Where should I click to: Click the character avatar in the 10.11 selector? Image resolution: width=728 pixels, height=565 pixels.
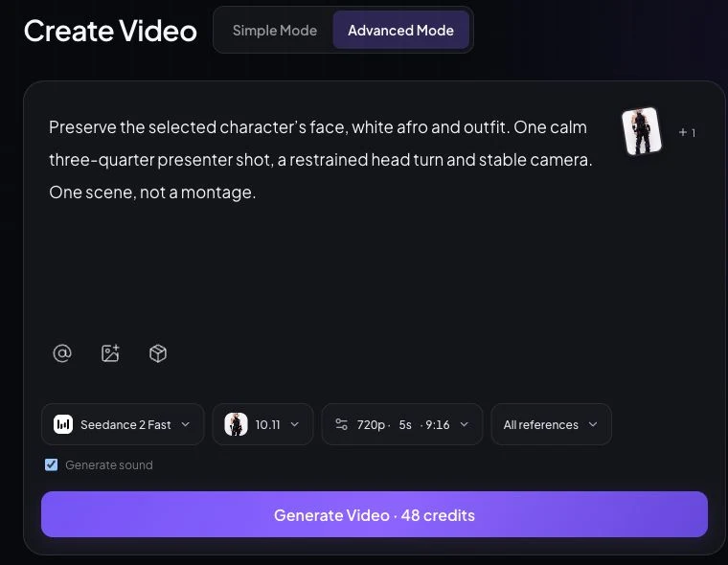coord(236,424)
